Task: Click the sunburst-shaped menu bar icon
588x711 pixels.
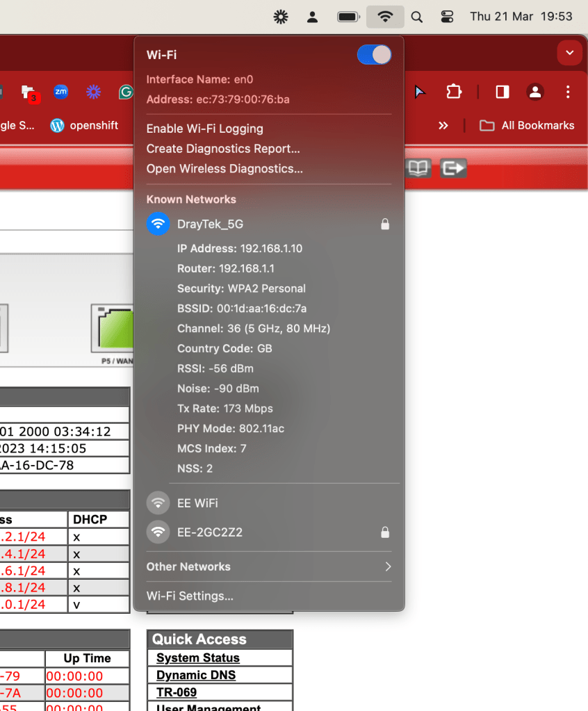Action: tap(281, 17)
